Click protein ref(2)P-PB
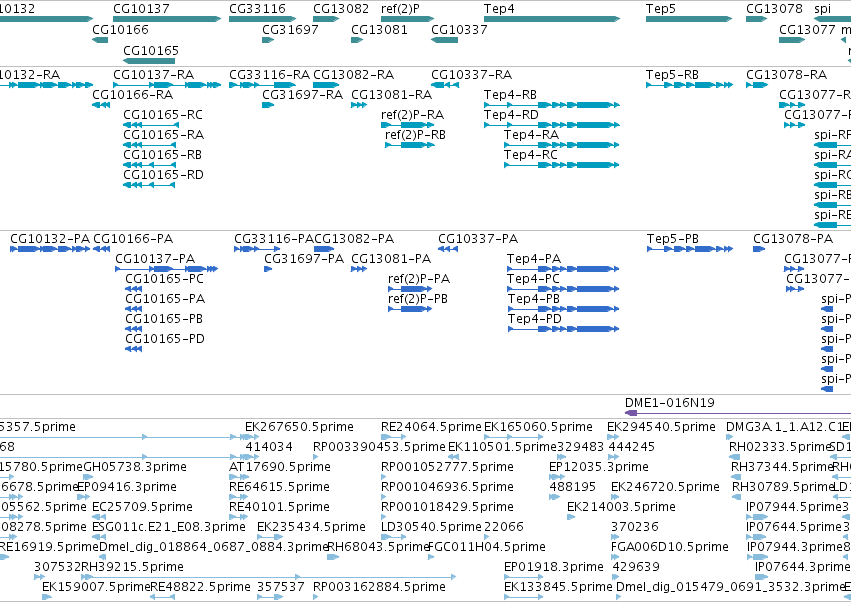Viewport: 851px width, 602px height. (418, 299)
